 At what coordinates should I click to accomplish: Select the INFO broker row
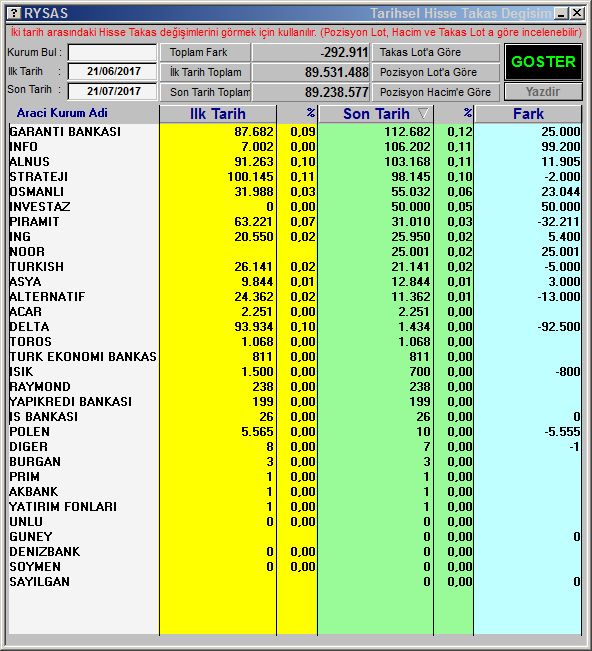tap(295, 147)
